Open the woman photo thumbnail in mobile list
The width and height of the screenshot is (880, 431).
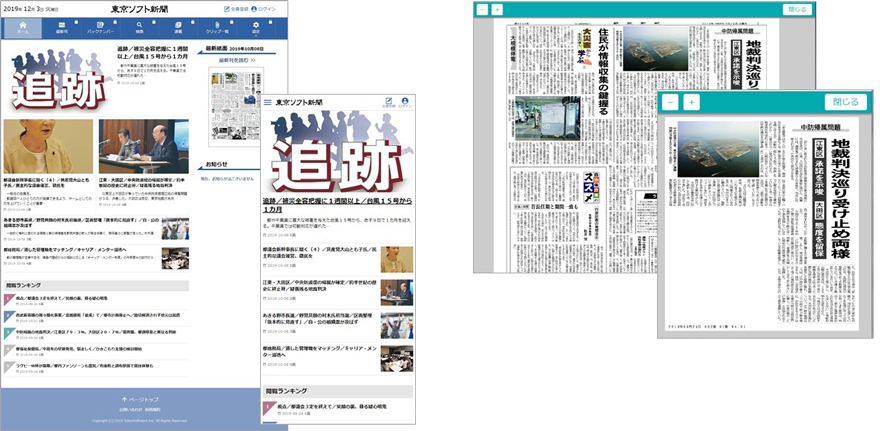point(397,259)
